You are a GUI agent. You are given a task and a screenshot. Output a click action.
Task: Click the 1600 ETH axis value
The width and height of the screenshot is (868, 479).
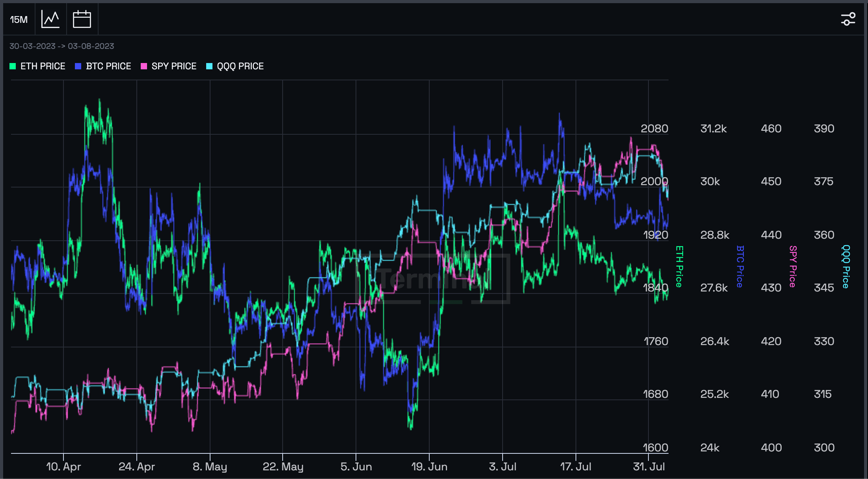(x=656, y=447)
